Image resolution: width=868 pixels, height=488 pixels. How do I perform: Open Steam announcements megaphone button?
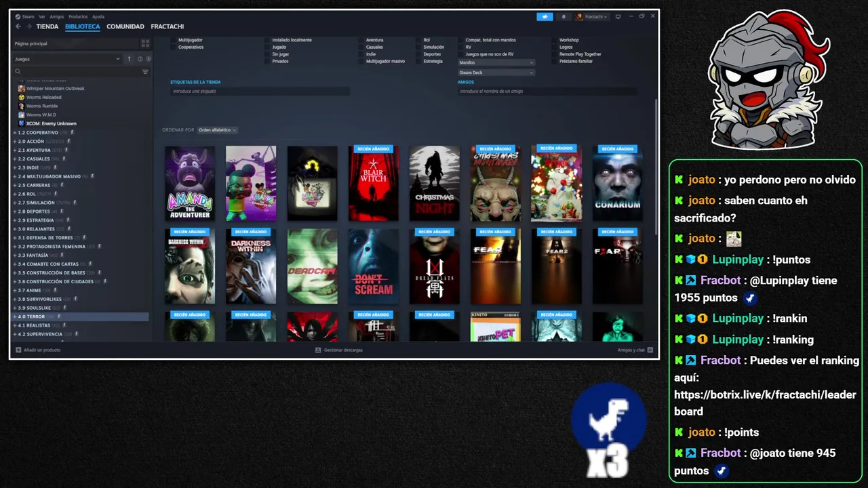545,16
